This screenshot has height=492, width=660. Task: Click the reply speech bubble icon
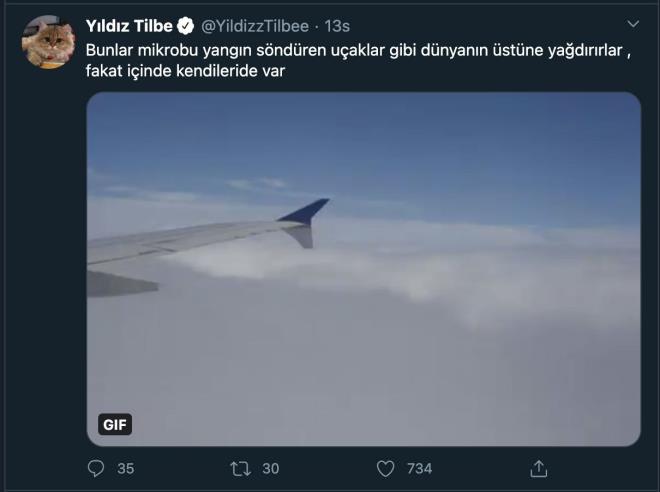(96, 468)
